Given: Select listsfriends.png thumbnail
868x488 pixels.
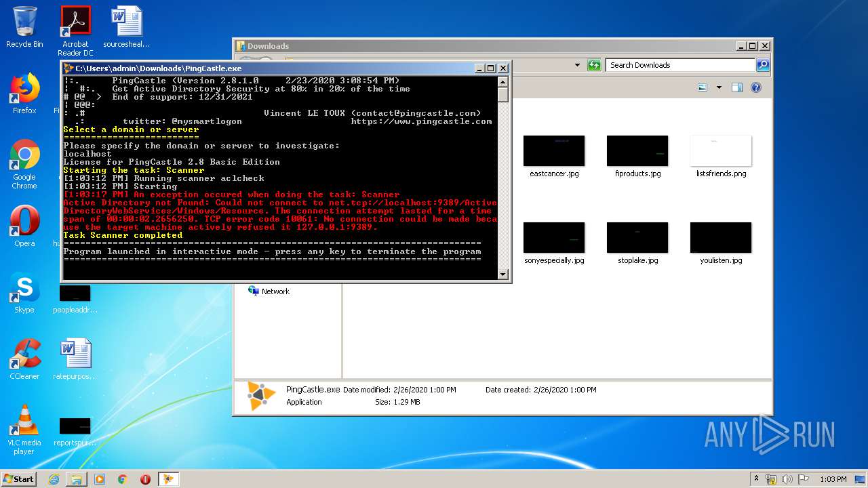Looking at the screenshot, I should tap(721, 157).
